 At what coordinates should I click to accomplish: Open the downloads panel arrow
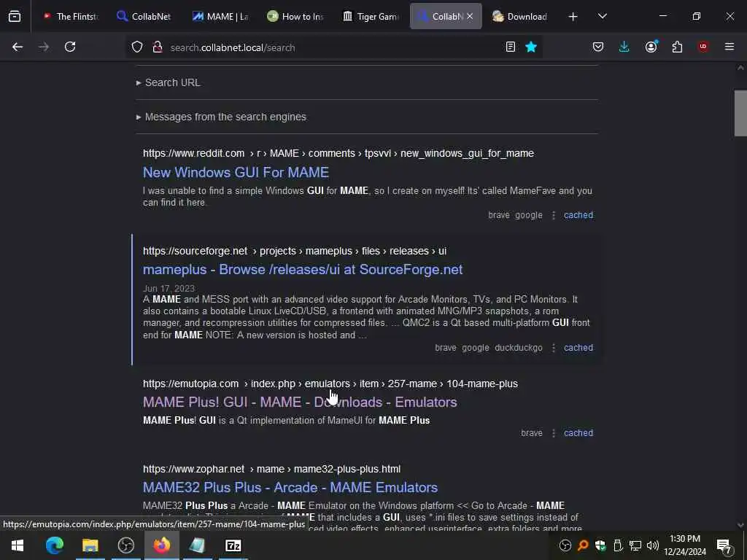click(624, 47)
